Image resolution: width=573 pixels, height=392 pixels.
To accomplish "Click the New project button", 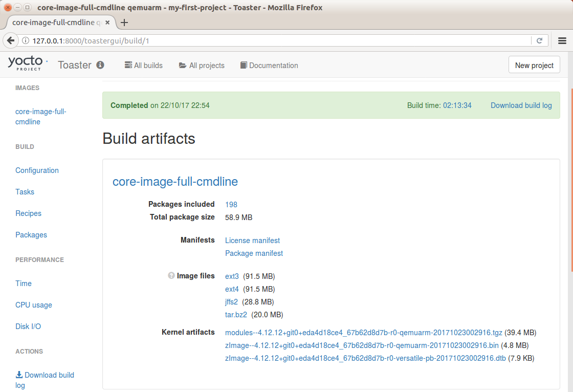I will tap(534, 64).
